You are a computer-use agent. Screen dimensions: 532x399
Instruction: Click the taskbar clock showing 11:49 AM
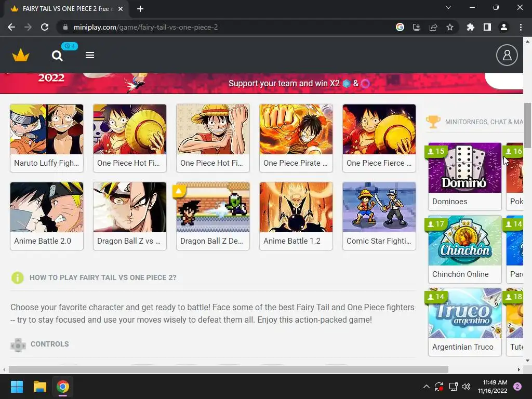(493, 387)
